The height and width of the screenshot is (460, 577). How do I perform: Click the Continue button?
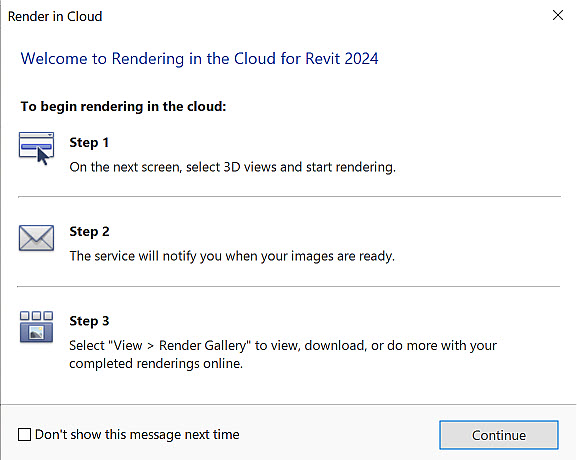pyautogui.click(x=499, y=435)
